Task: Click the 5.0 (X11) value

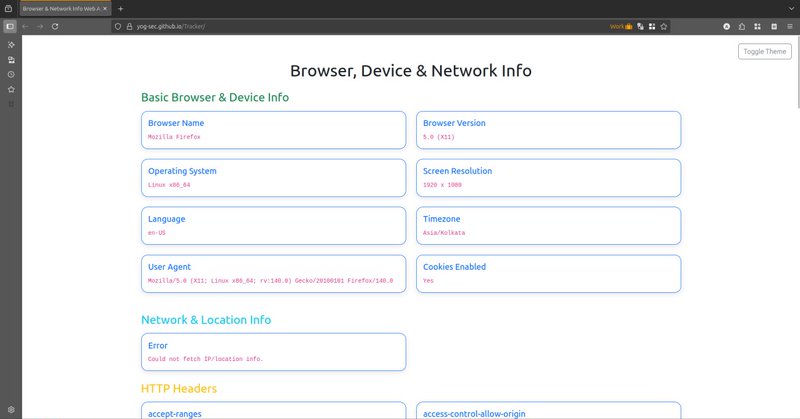Action: 439,137
